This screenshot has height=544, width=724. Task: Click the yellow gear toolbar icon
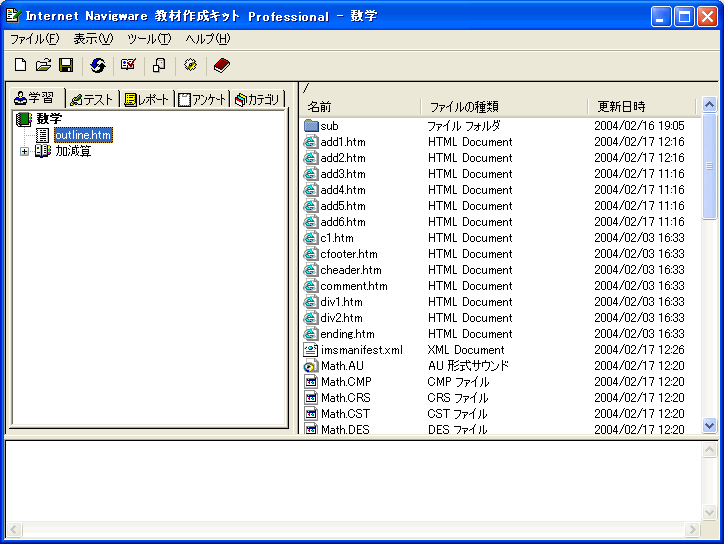click(x=190, y=65)
